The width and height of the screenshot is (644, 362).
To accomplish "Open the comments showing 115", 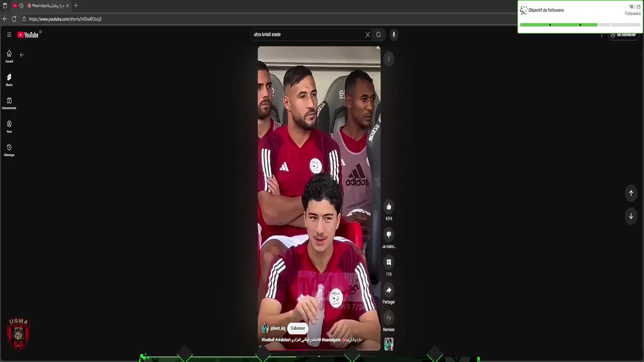I will (388, 262).
